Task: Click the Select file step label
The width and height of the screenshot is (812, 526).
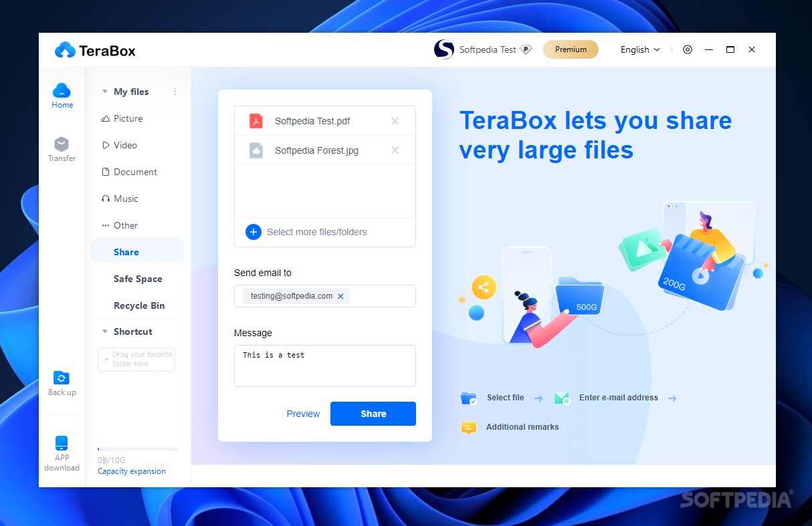Action: (505, 398)
